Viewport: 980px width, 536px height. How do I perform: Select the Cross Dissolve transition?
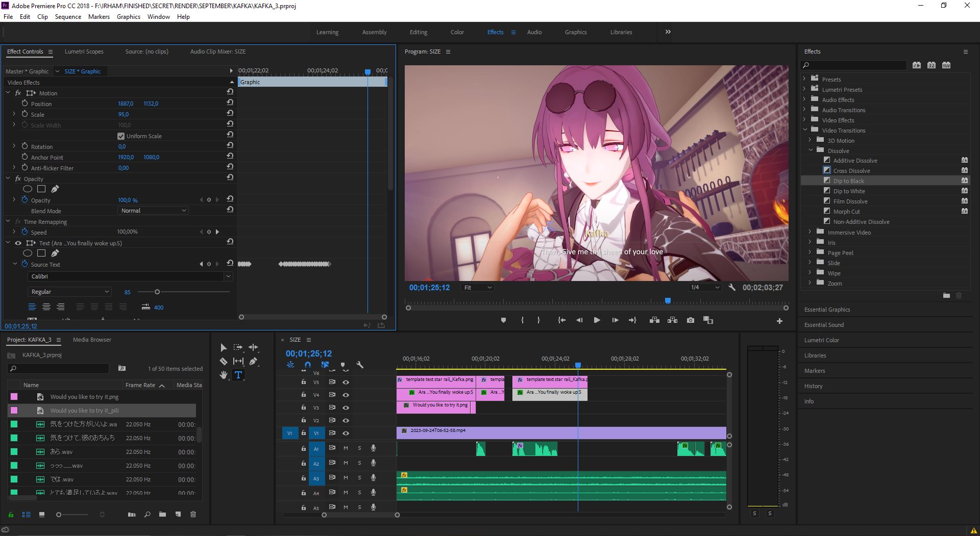click(x=852, y=171)
